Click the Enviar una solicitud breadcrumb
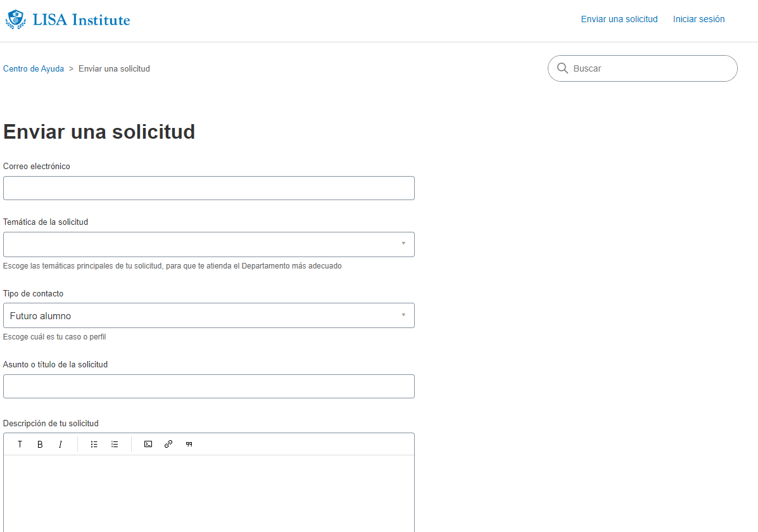This screenshot has height=532, width=758. coord(114,68)
